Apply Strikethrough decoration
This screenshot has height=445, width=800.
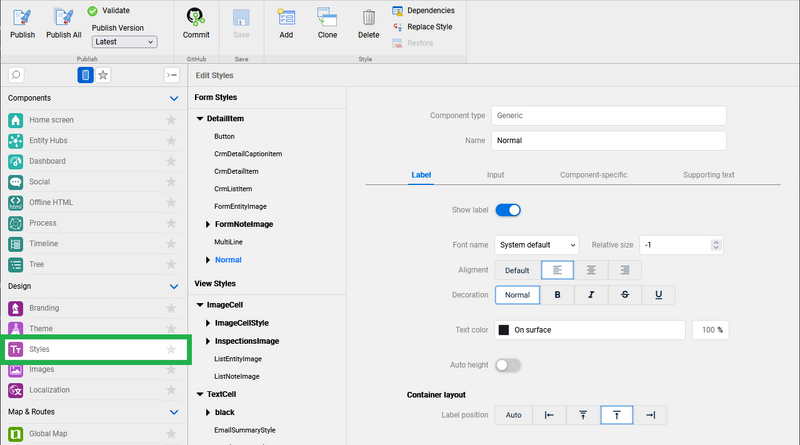tap(624, 295)
